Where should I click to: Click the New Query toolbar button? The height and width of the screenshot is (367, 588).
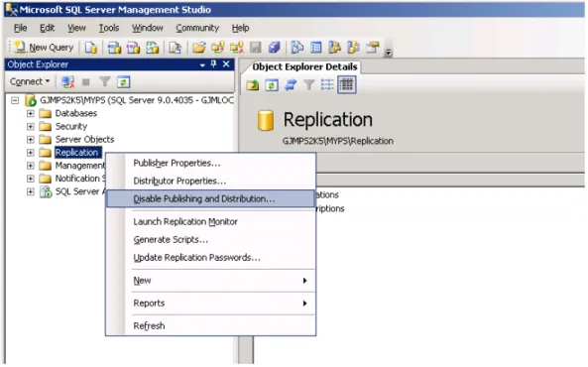point(44,48)
